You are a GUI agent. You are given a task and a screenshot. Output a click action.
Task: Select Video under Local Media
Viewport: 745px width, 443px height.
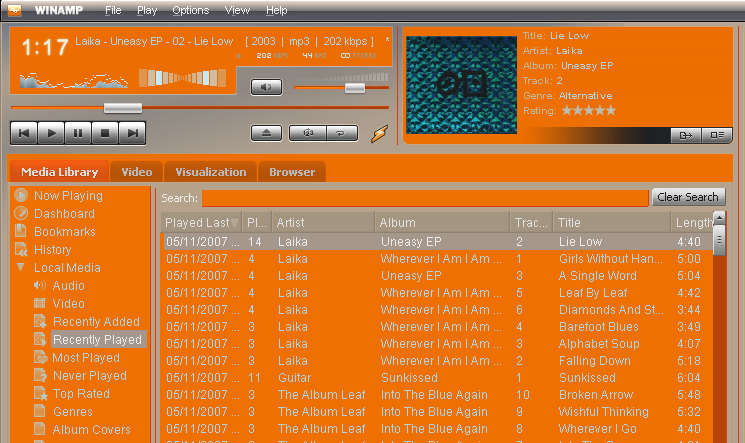68,303
